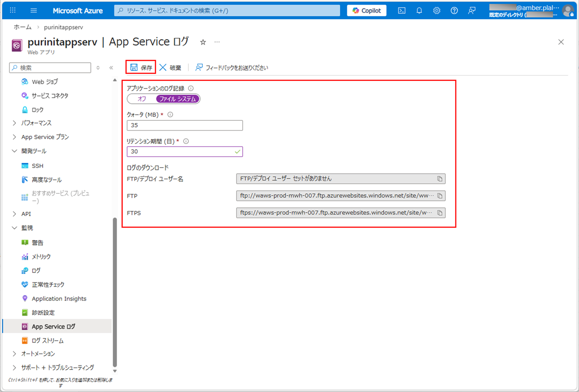579x392 pixels.
Task: Copy the FTP/deploy username field
Action: 440,178
